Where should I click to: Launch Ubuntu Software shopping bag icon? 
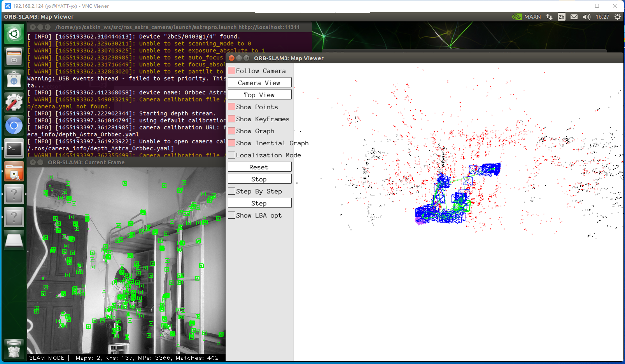(x=14, y=80)
